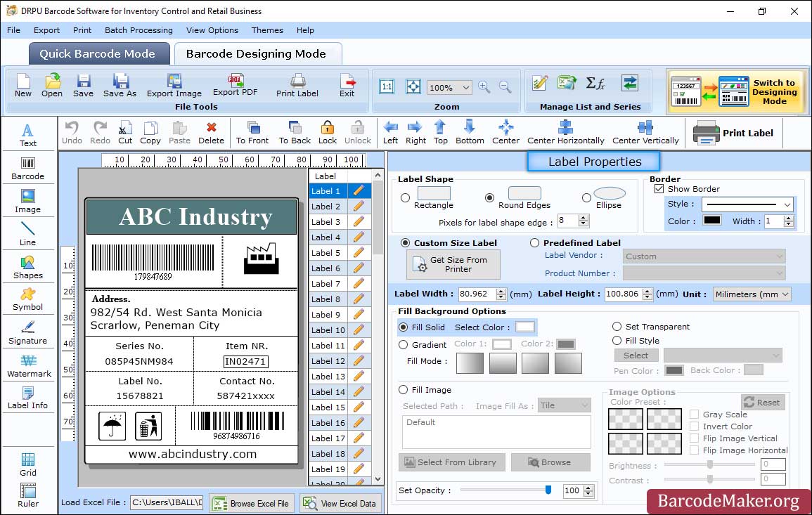Click the Fill Solid Select Color swatch
812x515 pixels.
click(x=524, y=327)
